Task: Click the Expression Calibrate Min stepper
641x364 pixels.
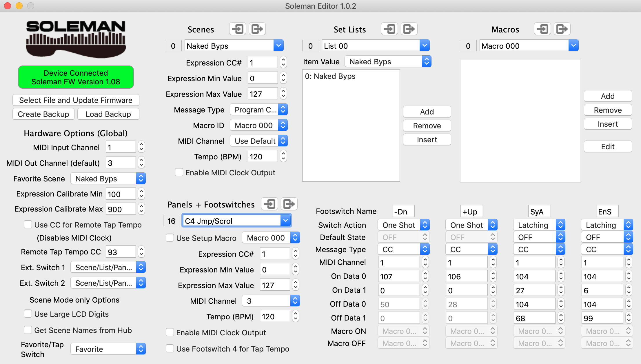Action: [x=141, y=194]
